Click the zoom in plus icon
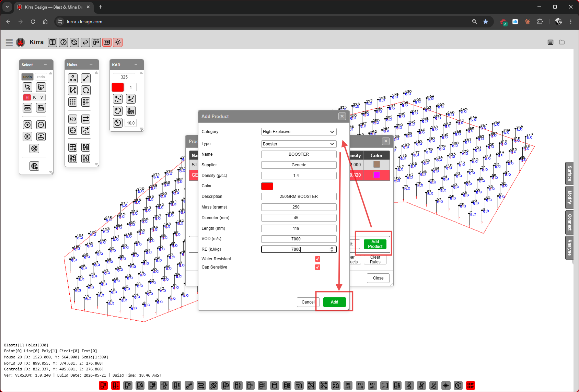Image resolution: width=579 pixels, height=392 pixels. click(x=28, y=125)
